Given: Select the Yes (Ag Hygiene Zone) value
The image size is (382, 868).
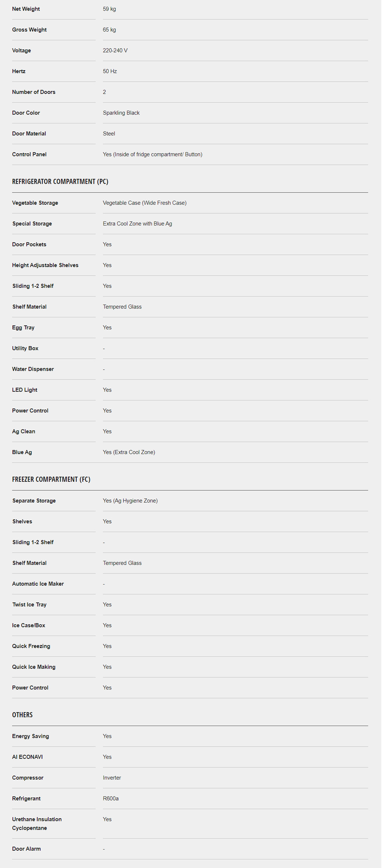Looking at the screenshot, I should (130, 500).
